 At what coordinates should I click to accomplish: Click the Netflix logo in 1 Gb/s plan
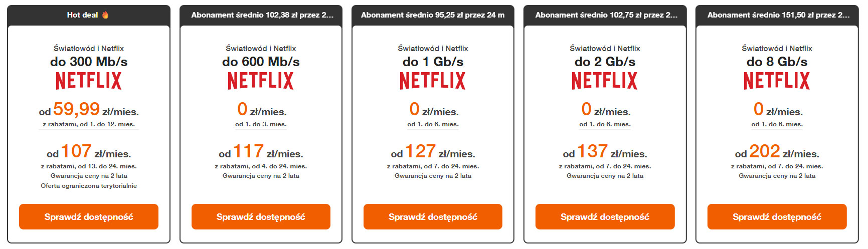tap(433, 81)
